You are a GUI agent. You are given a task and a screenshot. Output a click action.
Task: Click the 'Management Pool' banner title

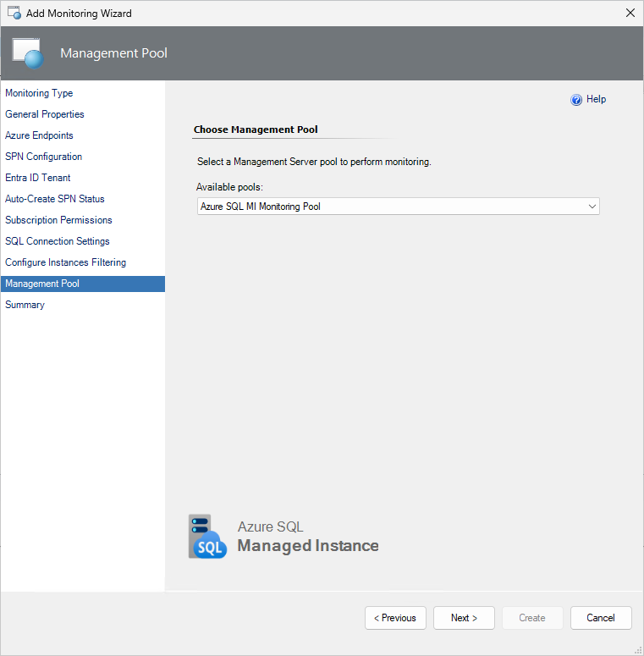113,53
